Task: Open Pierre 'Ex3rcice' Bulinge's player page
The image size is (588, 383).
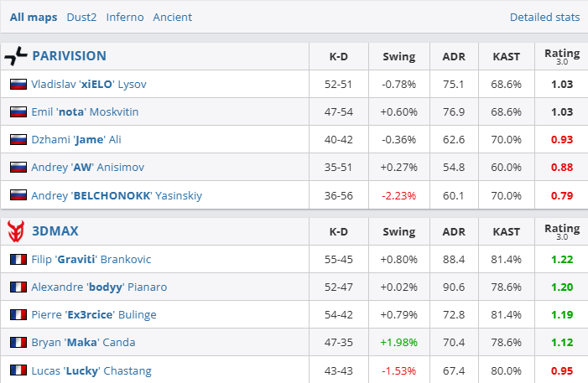Action: click(94, 315)
